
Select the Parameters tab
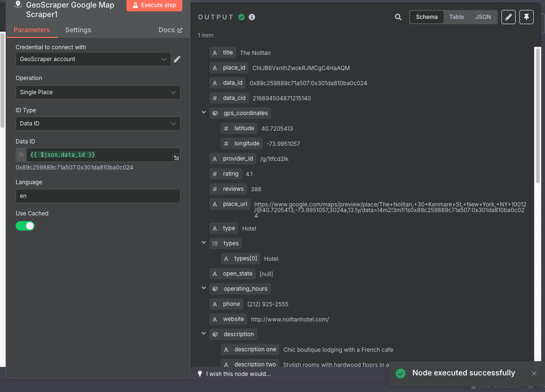(x=32, y=30)
